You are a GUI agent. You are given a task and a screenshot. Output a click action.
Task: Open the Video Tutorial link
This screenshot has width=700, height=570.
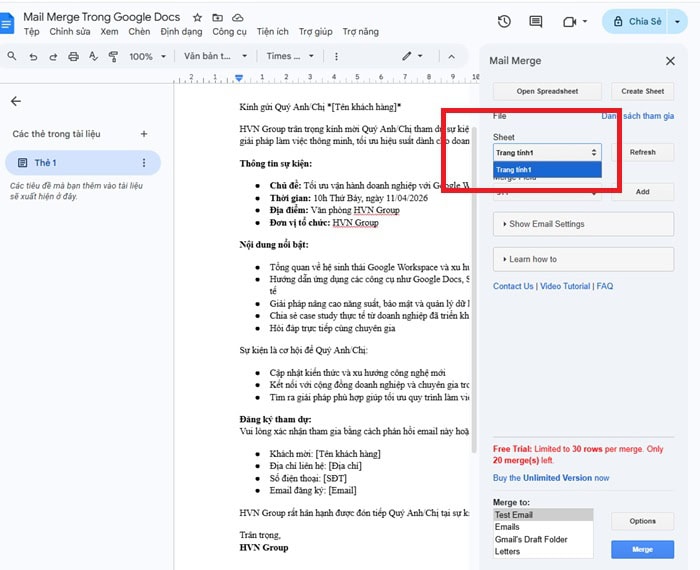[565, 286]
